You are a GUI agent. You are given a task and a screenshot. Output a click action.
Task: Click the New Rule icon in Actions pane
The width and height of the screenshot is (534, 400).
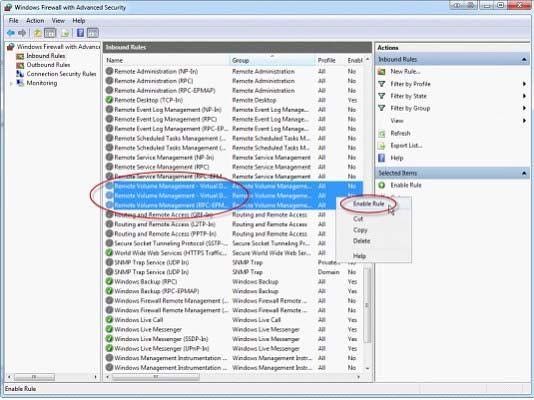click(382, 71)
